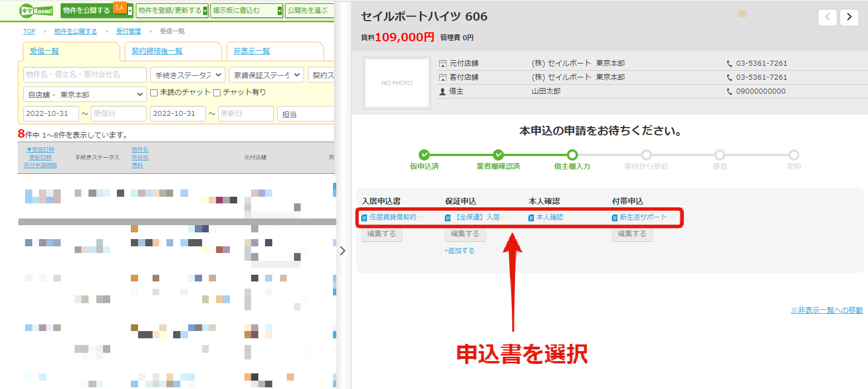Go to next property with right arrow
The image size is (868, 389).
coord(849,17)
